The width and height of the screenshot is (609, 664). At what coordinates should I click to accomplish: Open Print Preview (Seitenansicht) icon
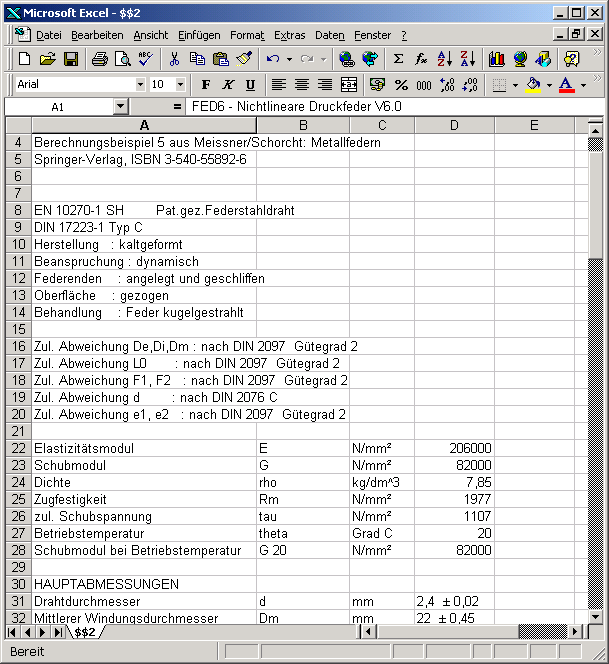coord(123,59)
